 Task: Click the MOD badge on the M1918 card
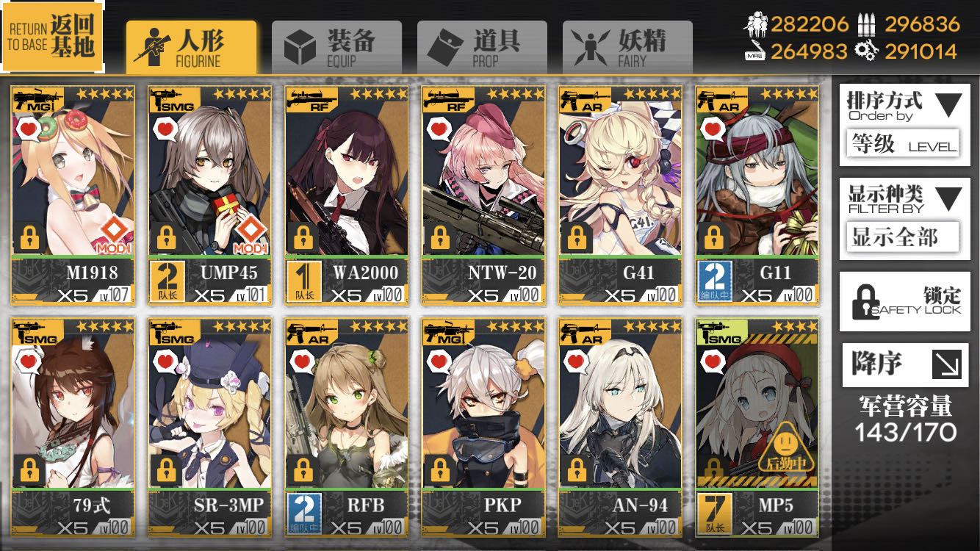[x=115, y=236]
